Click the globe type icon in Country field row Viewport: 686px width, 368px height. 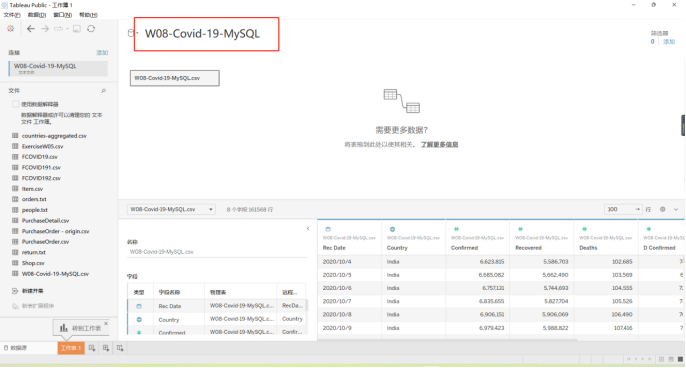[139, 319]
